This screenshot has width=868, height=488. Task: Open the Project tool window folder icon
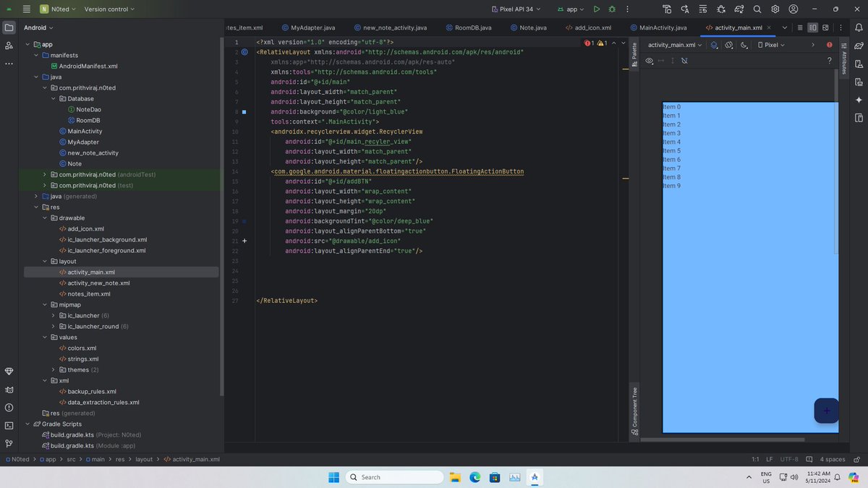9,27
